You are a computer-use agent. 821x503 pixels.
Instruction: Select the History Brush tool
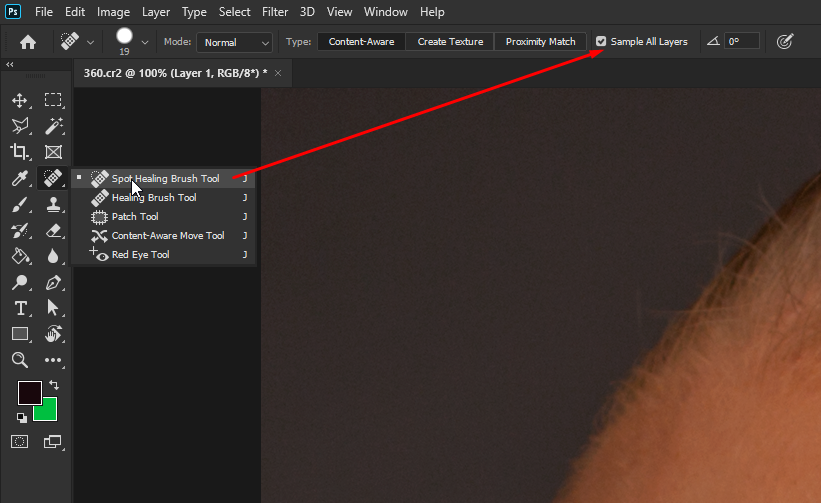pos(20,230)
